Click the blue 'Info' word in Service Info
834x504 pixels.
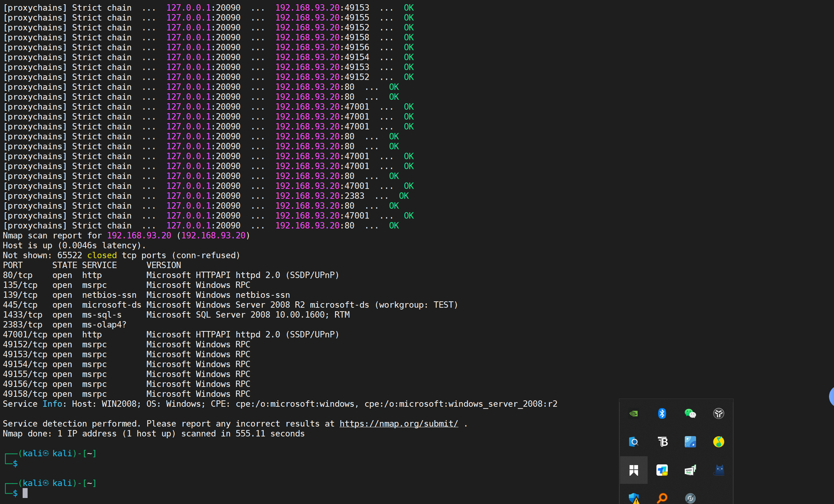(x=52, y=404)
